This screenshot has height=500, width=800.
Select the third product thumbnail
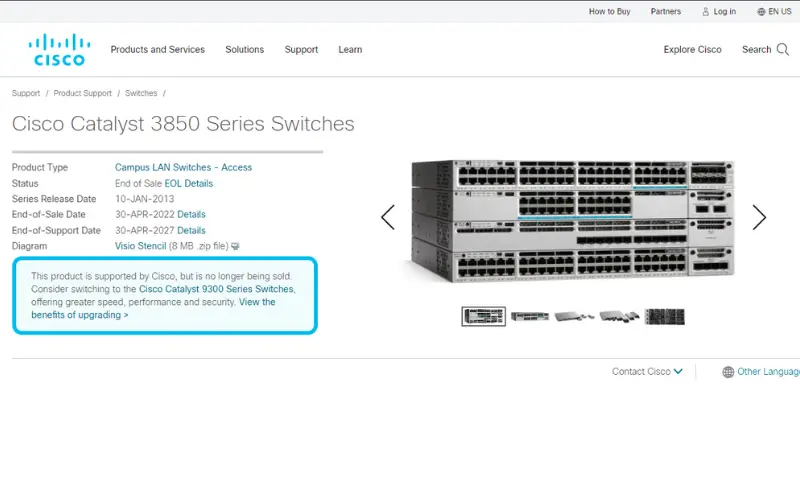point(574,316)
